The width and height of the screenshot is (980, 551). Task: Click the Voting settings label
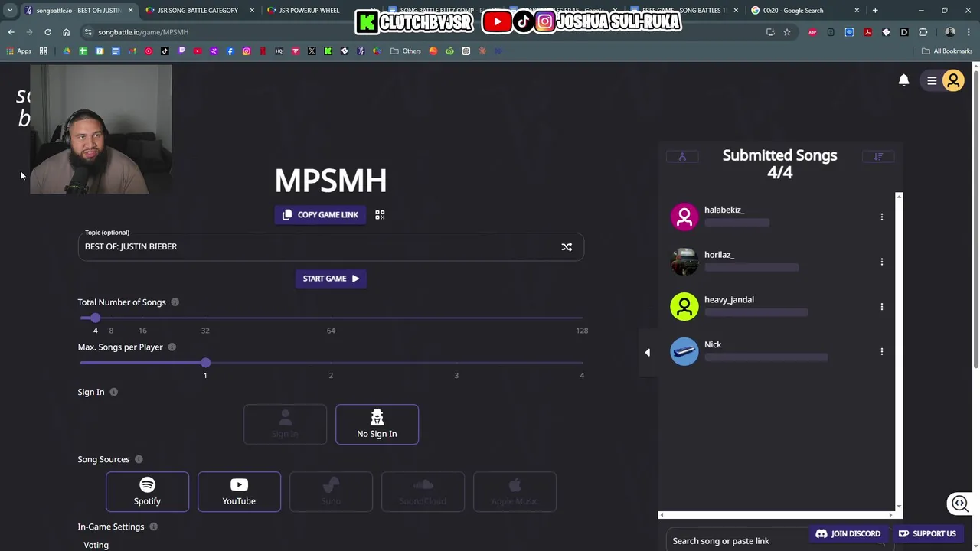pos(96,545)
